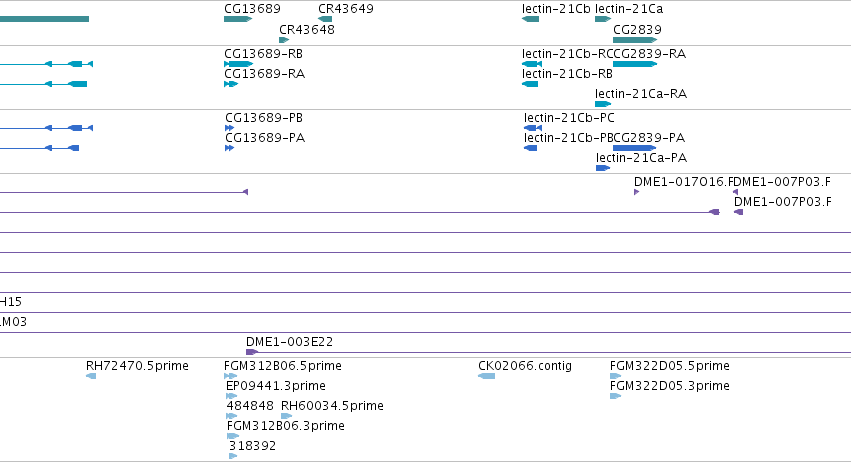Select the EP09441.3prime EST label
The width and height of the screenshot is (851, 462).
click(x=276, y=386)
